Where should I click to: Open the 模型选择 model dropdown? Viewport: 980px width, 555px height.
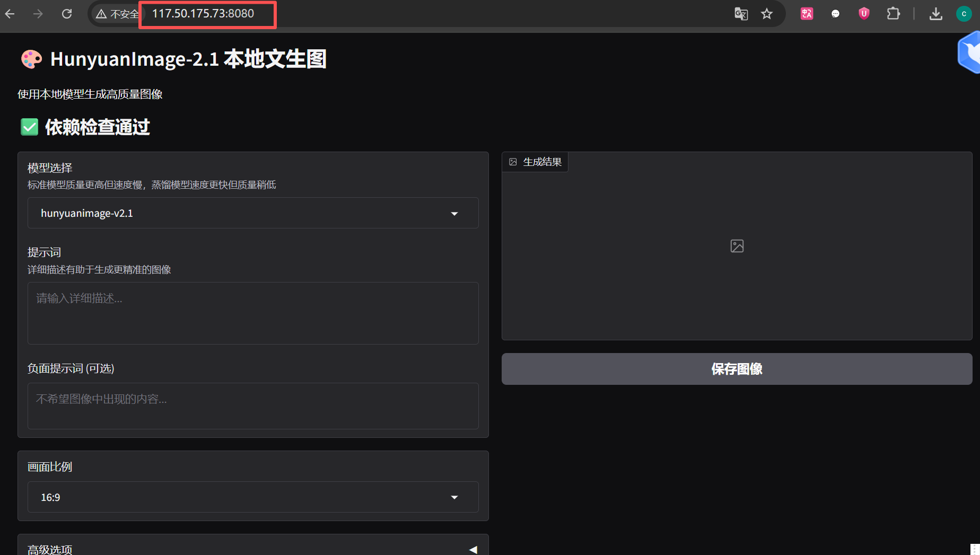[253, 213]
